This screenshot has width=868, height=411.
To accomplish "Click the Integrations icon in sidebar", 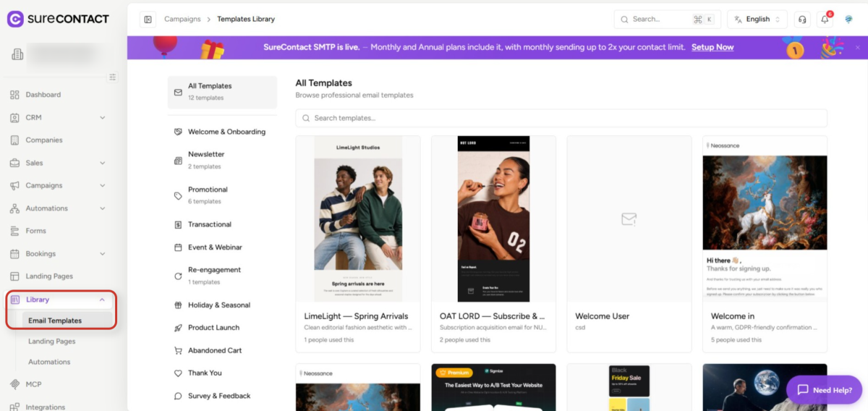I will coord(14,407).
